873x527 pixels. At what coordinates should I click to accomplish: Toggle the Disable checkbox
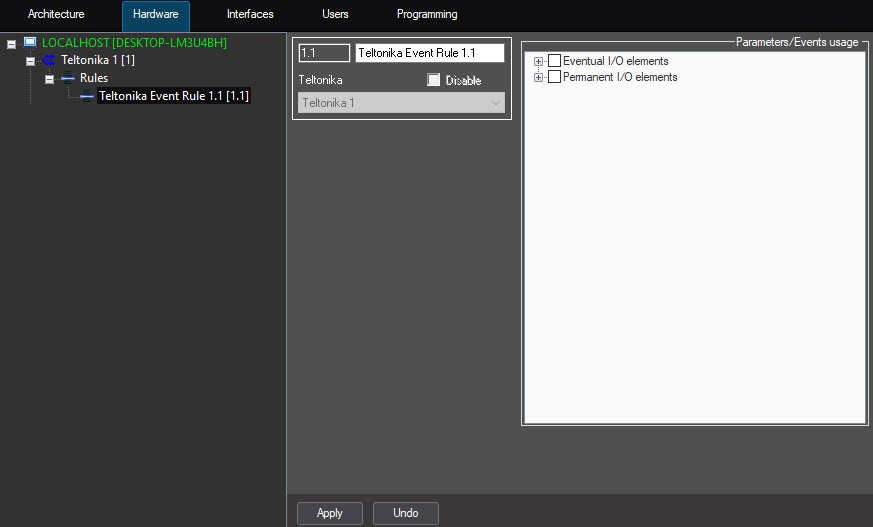433,80
